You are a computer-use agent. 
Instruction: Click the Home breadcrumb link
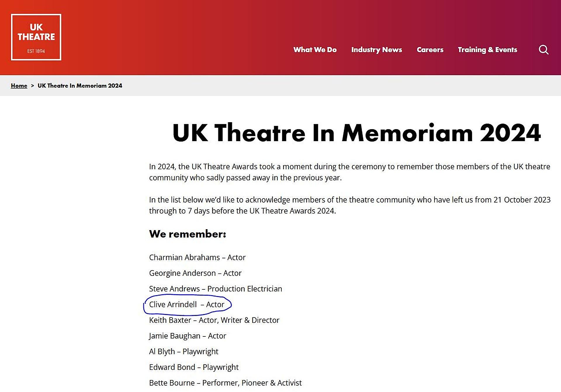tap(19, 86)
